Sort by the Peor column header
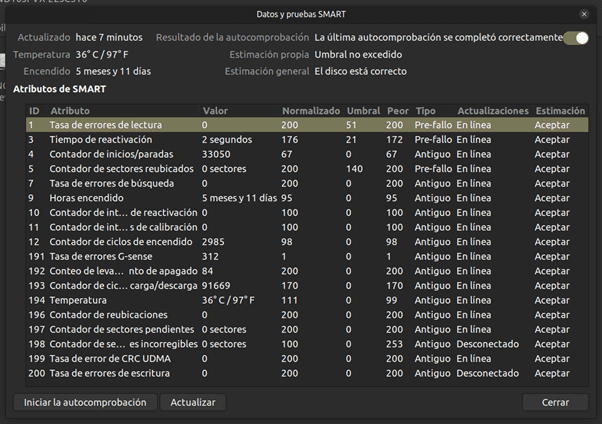The width and height of the screenshot is (602, 424). (x=395, y=110)
